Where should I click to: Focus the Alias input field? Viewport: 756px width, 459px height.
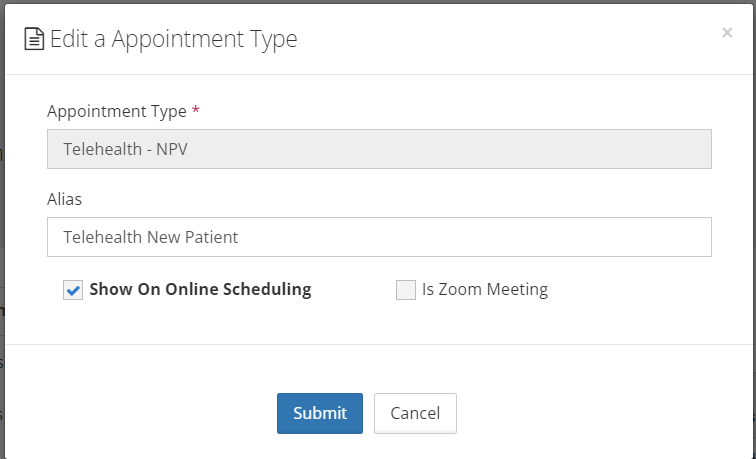pos(379,237)
